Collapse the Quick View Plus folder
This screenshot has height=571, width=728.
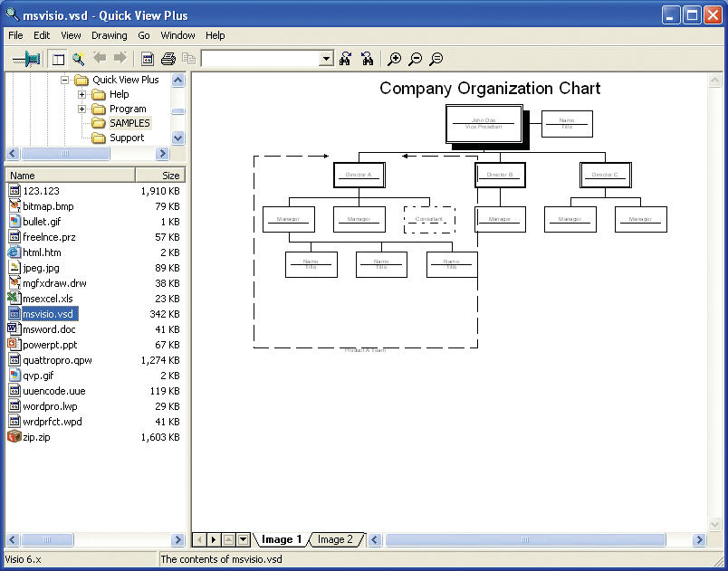[x=65, y=80]
